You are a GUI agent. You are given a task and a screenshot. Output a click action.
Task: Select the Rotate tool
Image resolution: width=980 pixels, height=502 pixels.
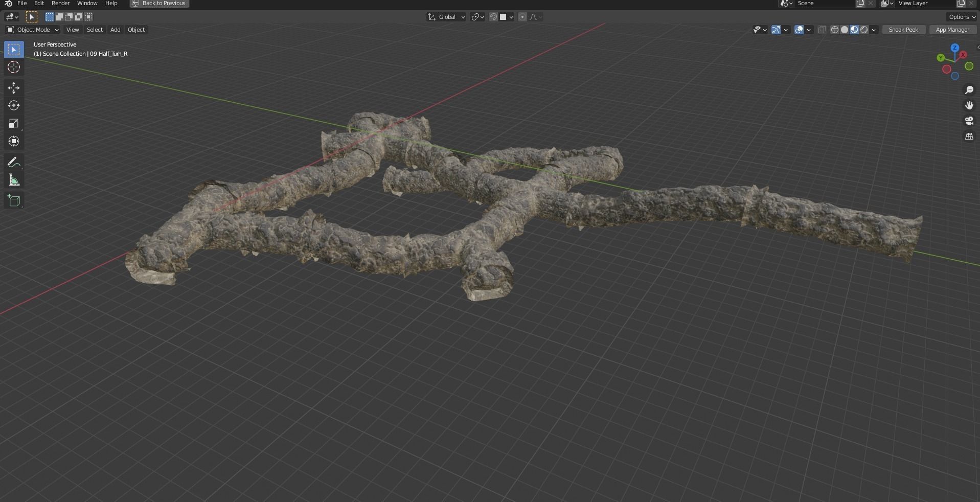14,105
